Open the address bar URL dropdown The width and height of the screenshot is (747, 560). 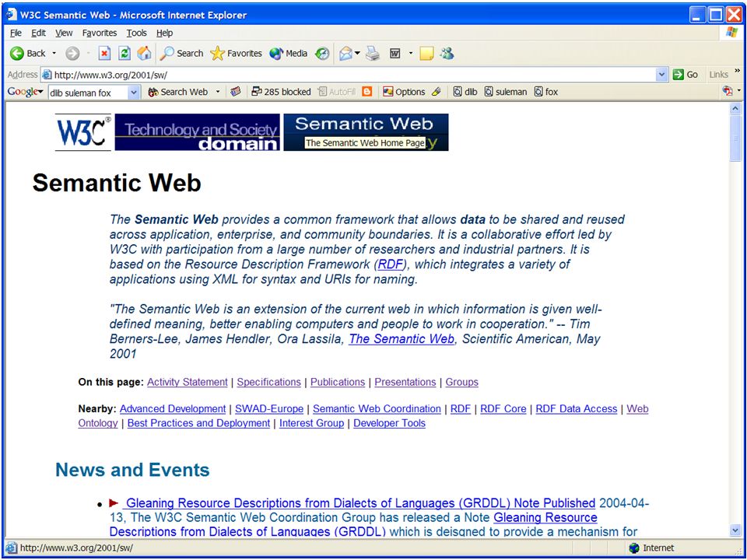(x=661, y=75)
